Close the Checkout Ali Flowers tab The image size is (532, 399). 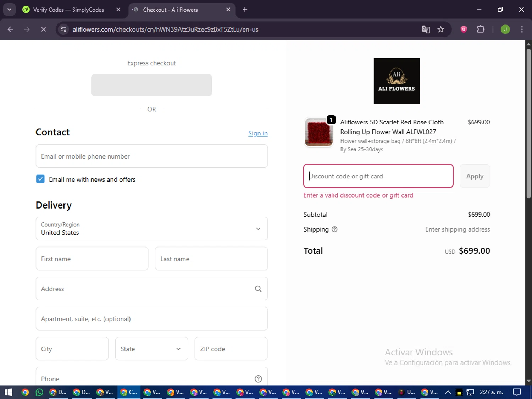tap(228, 10)
